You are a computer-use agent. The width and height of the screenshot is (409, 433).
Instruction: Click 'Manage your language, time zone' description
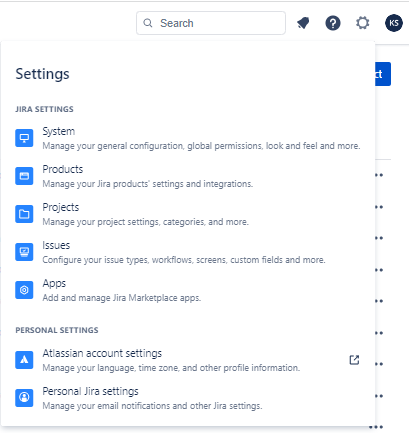click(171, 368)
